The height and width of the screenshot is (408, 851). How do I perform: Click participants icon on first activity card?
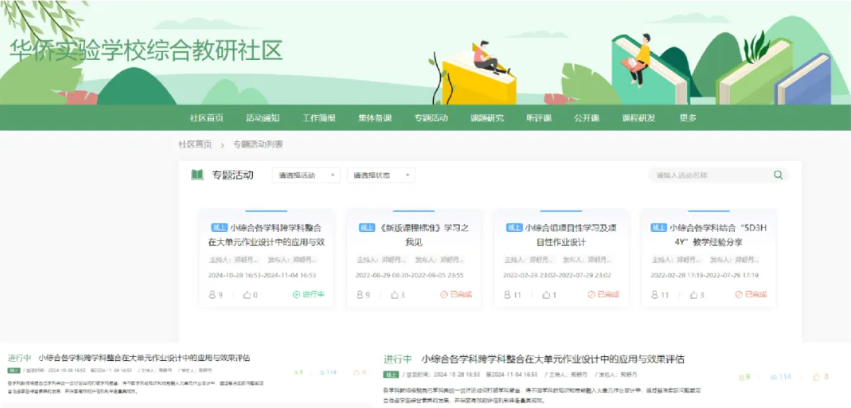(213, 295)
